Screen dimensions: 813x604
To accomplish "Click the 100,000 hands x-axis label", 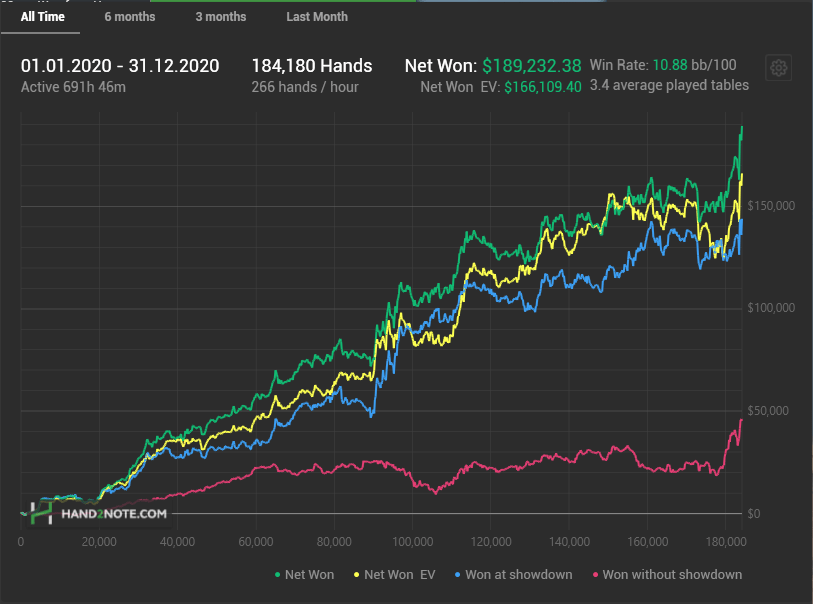I will (x=413, y=542).
